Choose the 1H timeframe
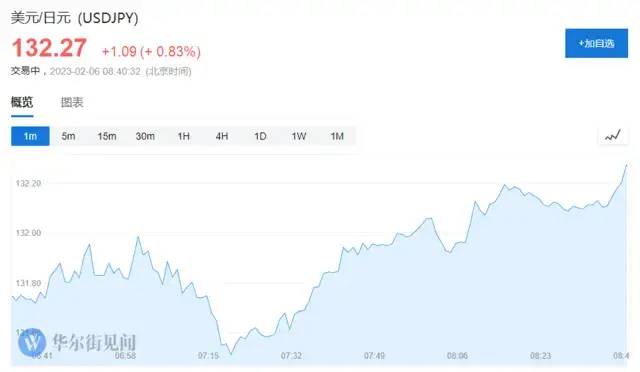Image resolution: width=640 pixels, height=372 pixels. click(x=184, y=136)
